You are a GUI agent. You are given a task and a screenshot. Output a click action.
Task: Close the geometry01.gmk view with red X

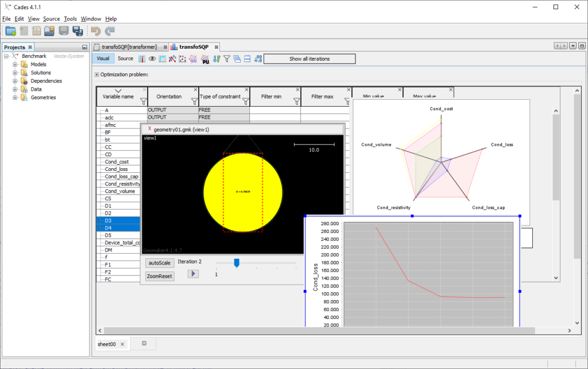click(x=150, y=129)
